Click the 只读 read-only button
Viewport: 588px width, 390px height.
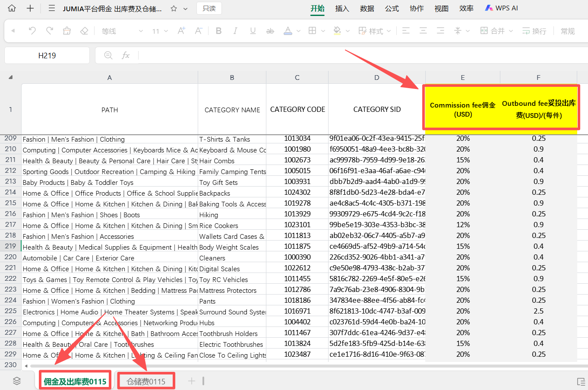pyautogui.click(x=209, y=8)
